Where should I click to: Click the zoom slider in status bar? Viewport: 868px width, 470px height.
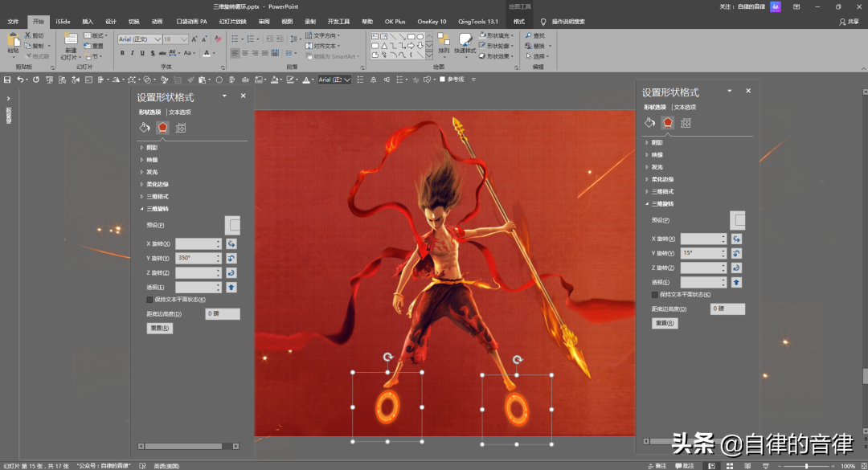(806, 466)
